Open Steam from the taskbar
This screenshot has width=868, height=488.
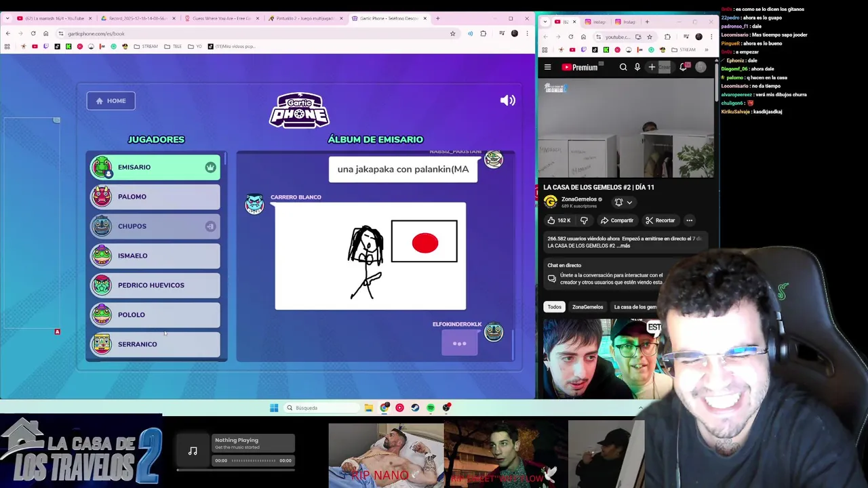coord(415,408)
